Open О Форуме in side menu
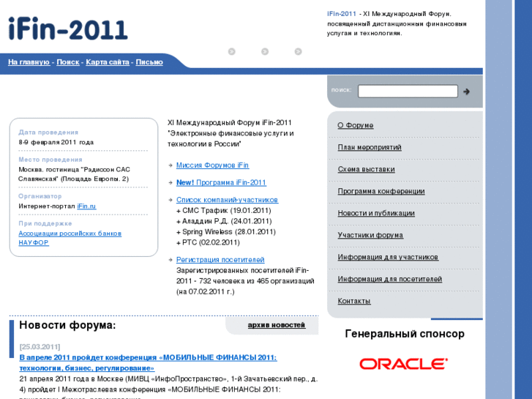Viewport: 532px width, 399px height. point(355,125)
